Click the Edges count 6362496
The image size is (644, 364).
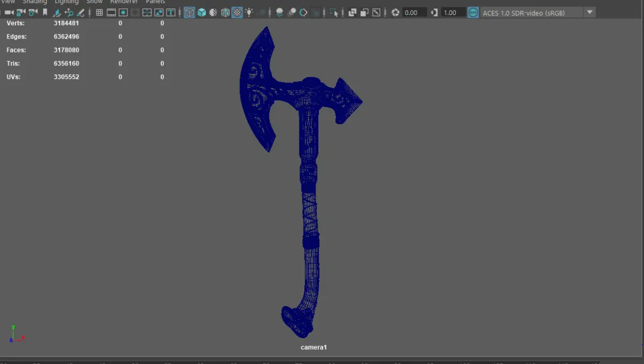67,36
